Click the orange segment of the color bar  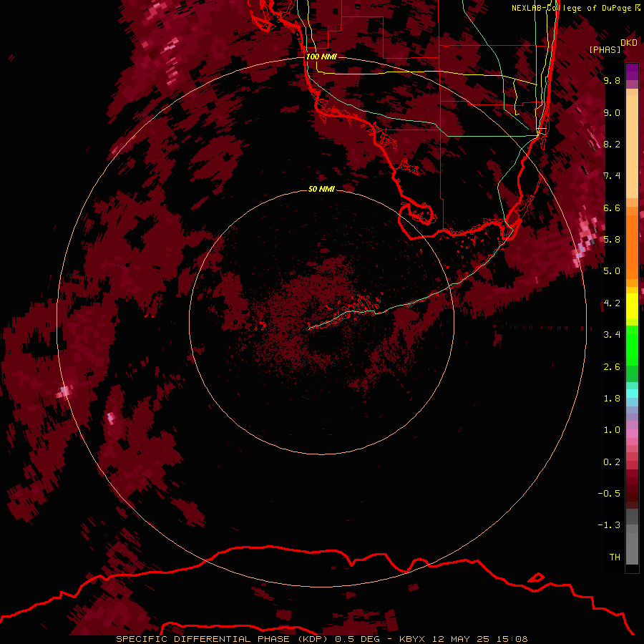pos(632,246)
